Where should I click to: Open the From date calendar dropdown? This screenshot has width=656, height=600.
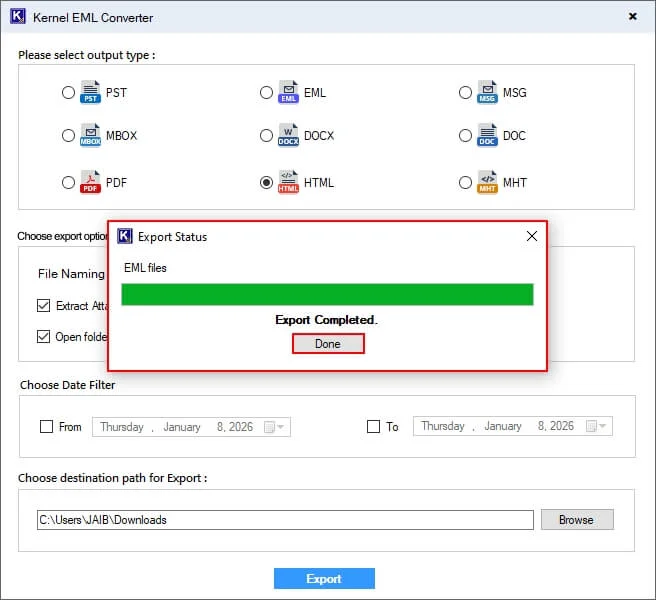tap(274, 427)
